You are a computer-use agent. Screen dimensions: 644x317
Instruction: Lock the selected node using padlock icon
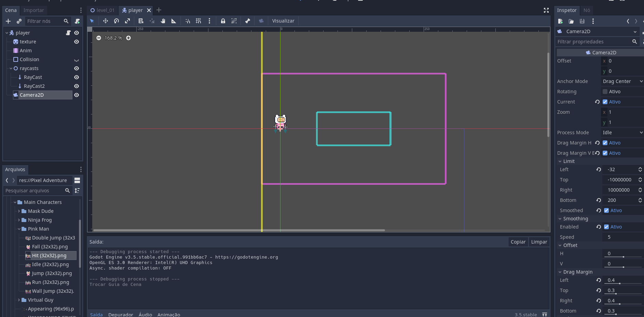click(x=223, y=21)
